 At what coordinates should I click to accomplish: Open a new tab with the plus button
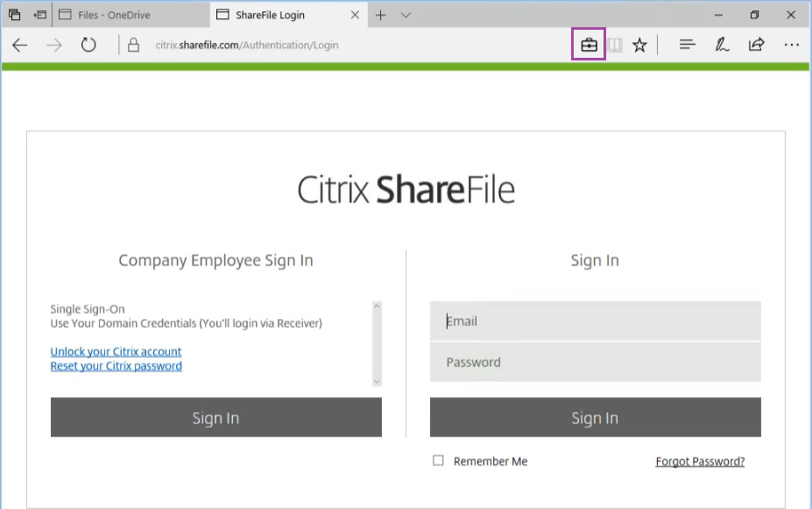click(380, 15)
